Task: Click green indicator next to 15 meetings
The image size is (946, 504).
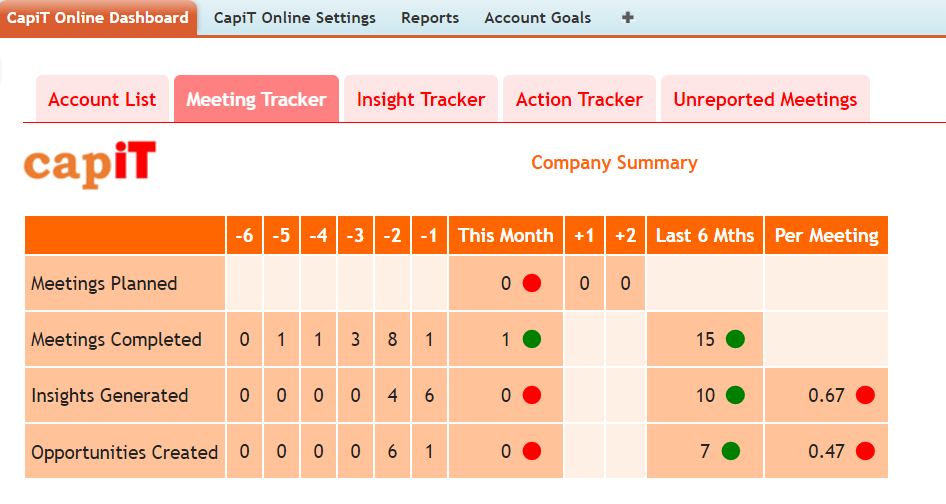Action: [x=735, y=339]
